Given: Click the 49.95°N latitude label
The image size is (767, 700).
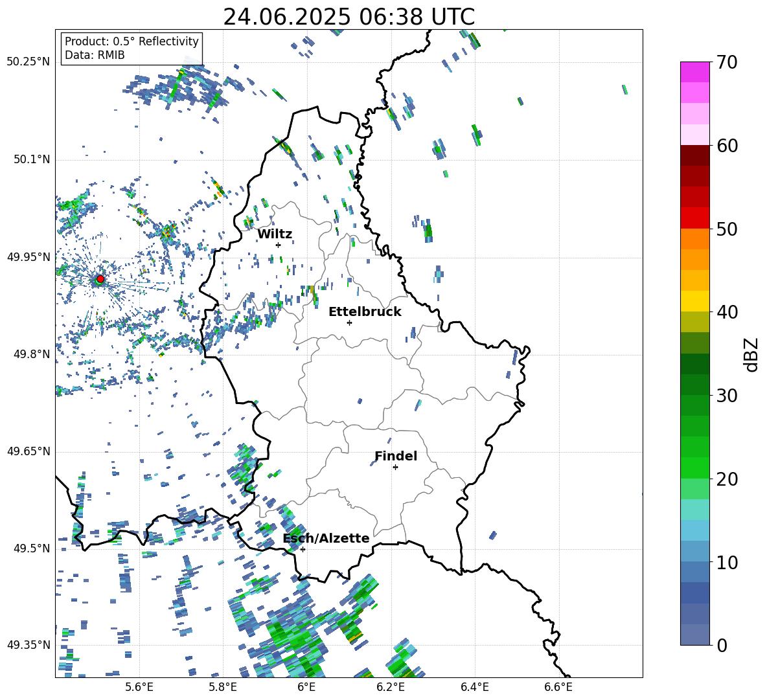Looking at the screenshot, I should [x=29, y=257].
